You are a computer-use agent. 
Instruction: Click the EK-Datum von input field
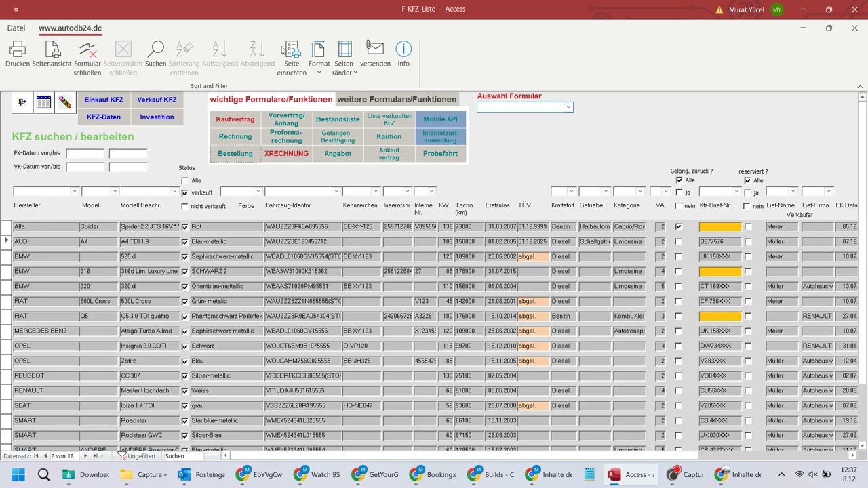coord(85,154)
